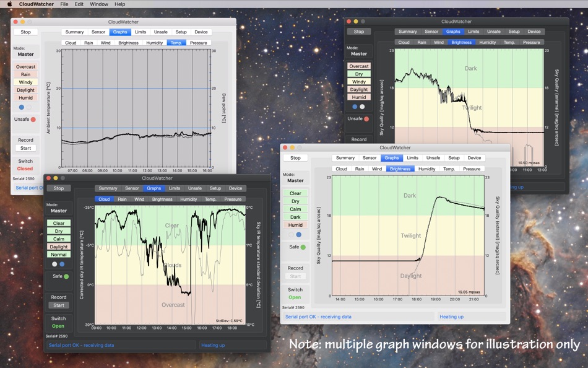588x368 pixels.
Task: Click 'Heating up' status in the light Brightness window
Action: coord(451,317)
